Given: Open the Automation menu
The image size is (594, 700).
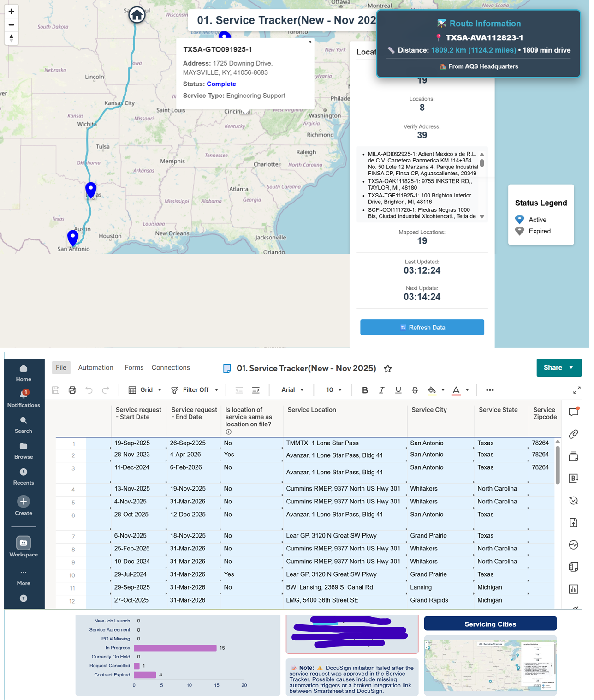Looking at the screenshot, I should [95, 367].
